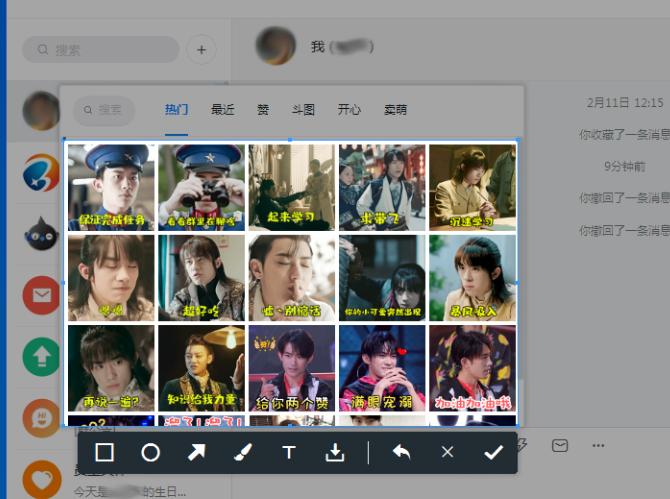
Task: Pick the 加油加油哦 sticker
Action: pyautogui.click(x=473, y=368)
